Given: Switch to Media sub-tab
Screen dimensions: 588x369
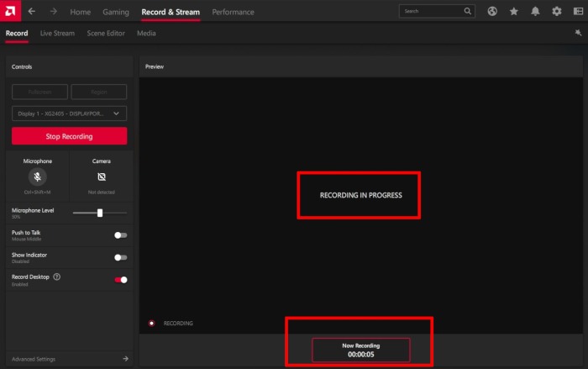Looking at the screenshot, I should point(146,34).
